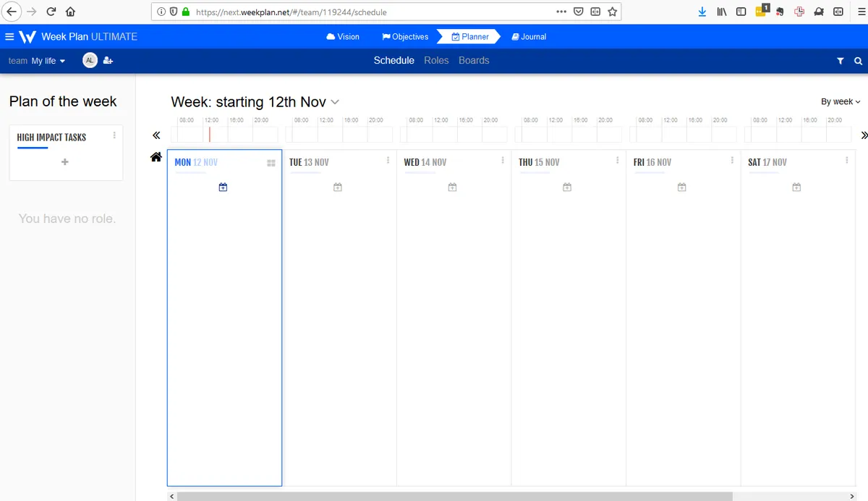Click the yellow extension with badge 1
Screen dimensions: 868x501
click(x=762, y=11)
